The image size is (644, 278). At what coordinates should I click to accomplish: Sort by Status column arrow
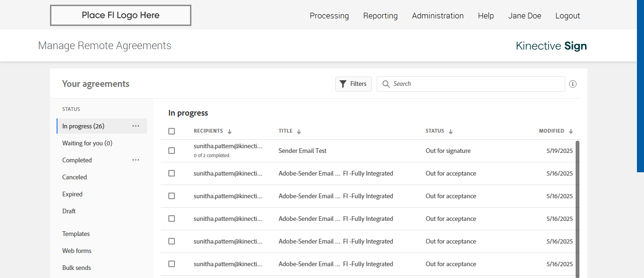click(451, 131)
